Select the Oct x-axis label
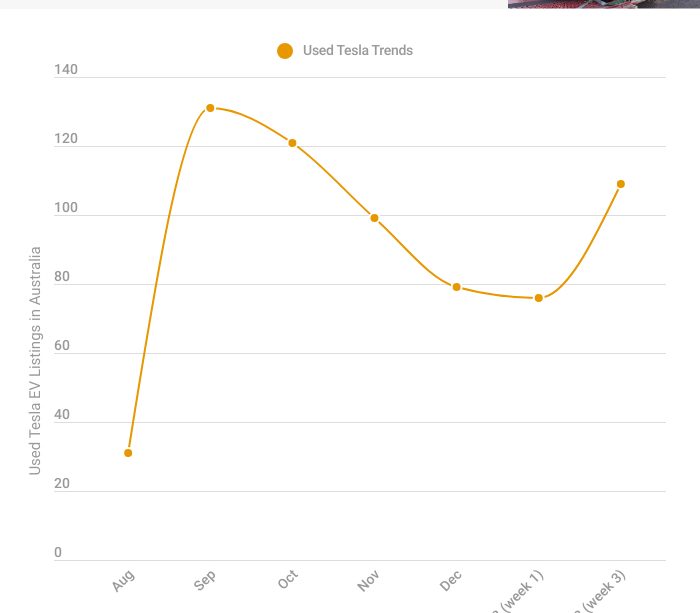 click(287, 580)
